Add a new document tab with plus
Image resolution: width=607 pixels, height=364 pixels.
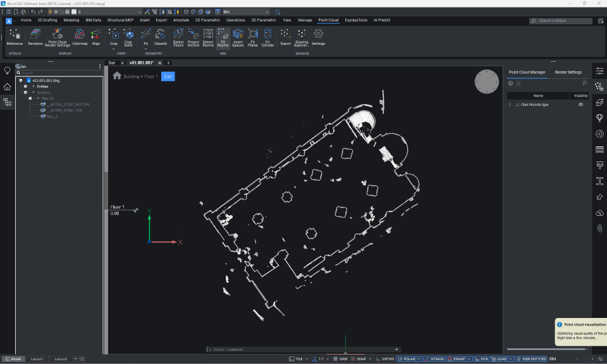tap(168, 63)
